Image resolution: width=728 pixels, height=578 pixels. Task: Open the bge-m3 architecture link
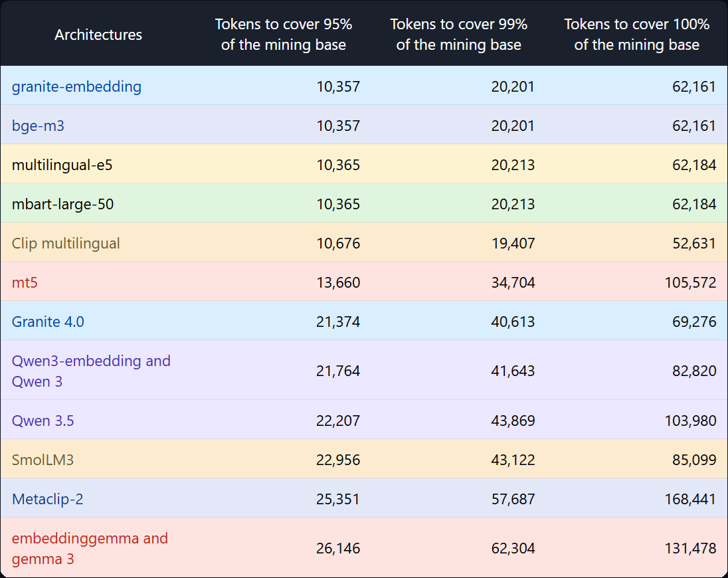point(38,126)
